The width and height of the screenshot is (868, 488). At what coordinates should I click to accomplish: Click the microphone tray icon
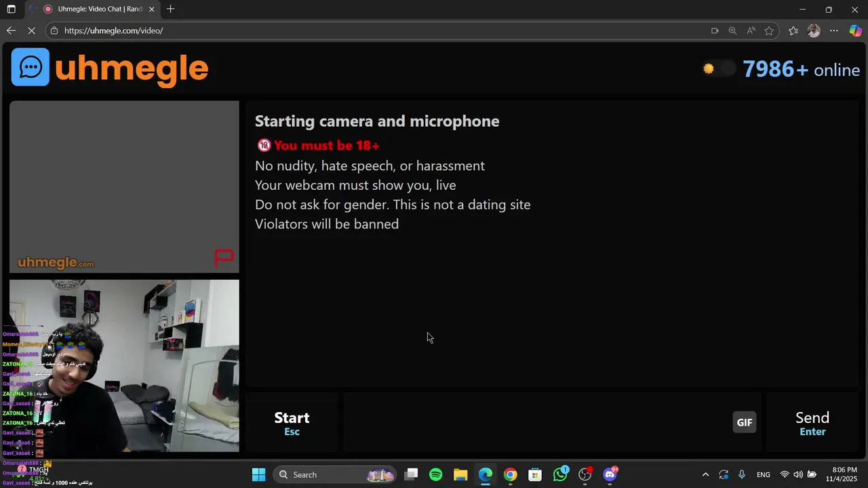[x=742, y=474]
